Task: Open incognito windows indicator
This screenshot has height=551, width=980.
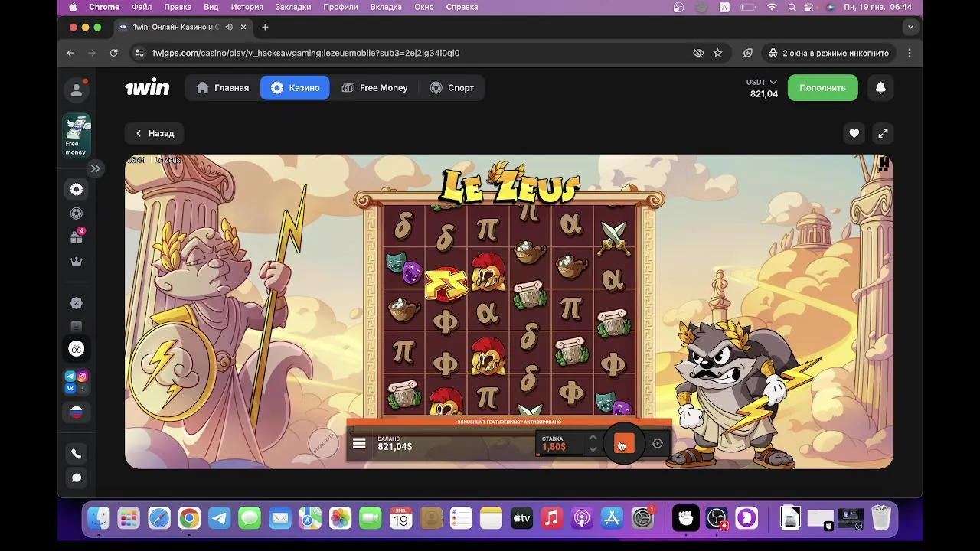Action: [828, 53]
